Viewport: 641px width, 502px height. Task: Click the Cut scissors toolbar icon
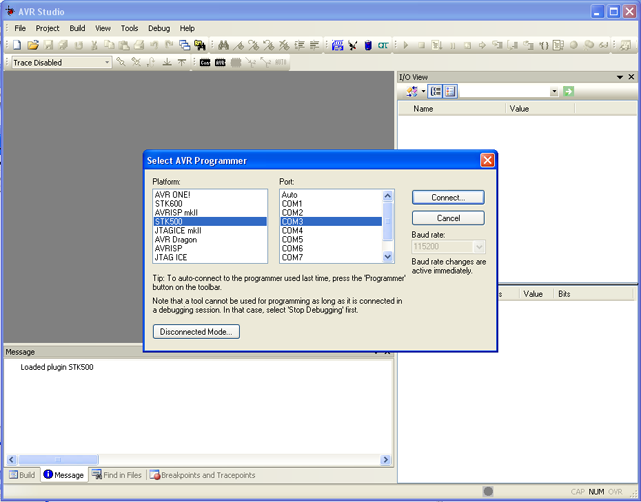click(94, 45)
